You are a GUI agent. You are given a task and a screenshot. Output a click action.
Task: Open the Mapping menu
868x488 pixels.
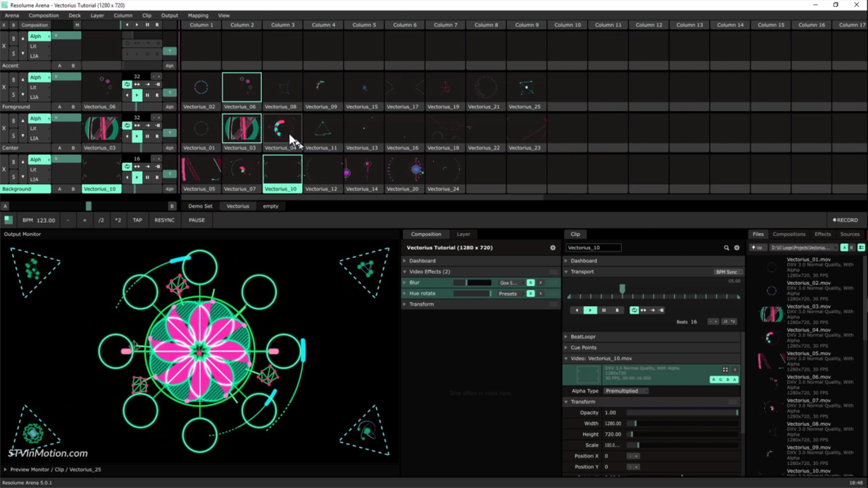coord(198,16)
